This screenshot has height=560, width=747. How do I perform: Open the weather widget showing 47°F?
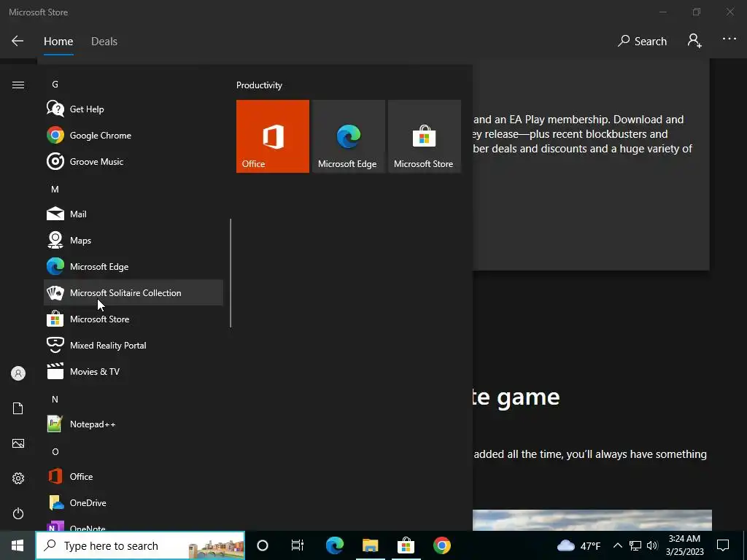578,545
